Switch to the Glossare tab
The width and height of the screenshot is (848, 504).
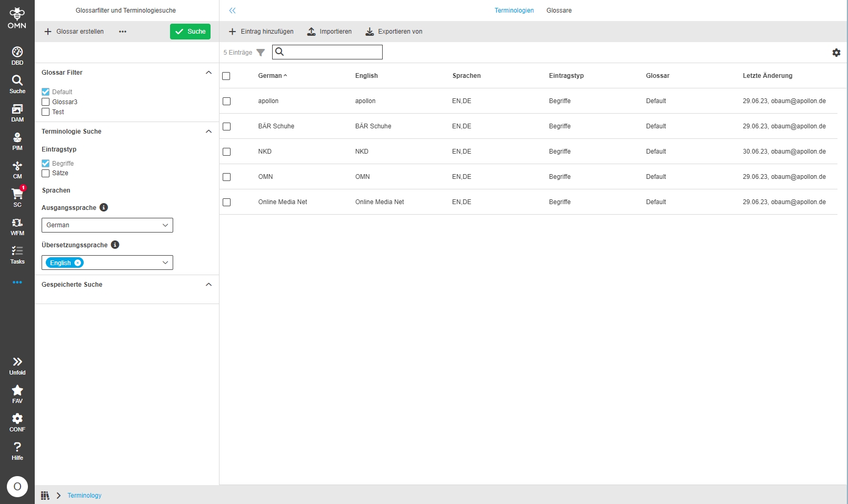(x=558, y=11)
